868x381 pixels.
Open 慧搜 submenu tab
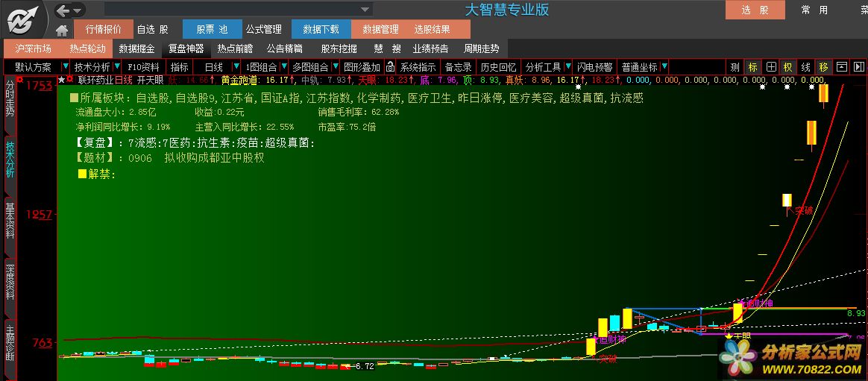click(387, 48)
